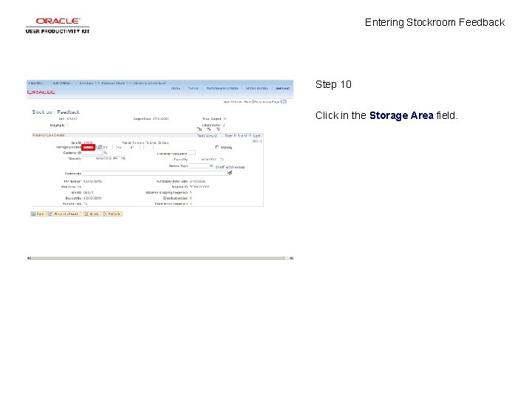This screenshot has height=399, width=532.
Task: Open the Main Menu dropdown
Action: click(62, 83)
